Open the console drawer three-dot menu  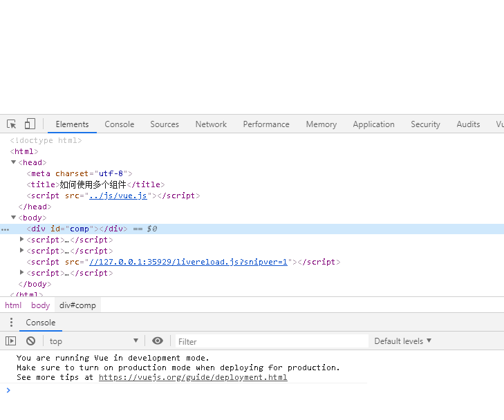pos(11,323)
